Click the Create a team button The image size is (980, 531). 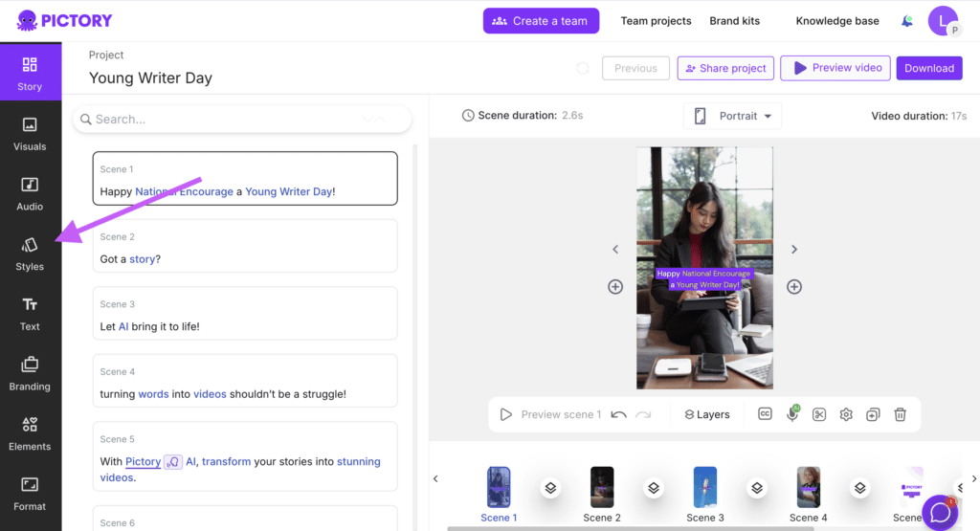click(541, 21)
